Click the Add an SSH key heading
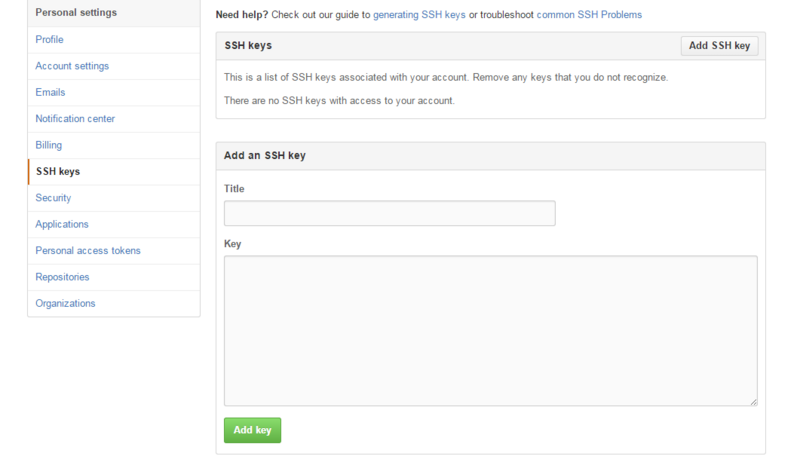Image resolution: width=800 pixels, height=456 pixels. [x=264, y=156]
